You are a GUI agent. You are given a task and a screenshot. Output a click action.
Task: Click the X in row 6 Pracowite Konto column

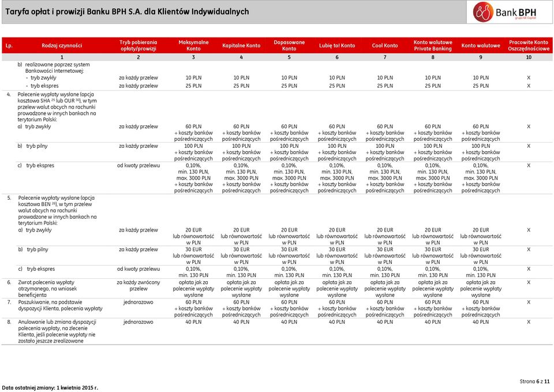[x=529, y=282]
